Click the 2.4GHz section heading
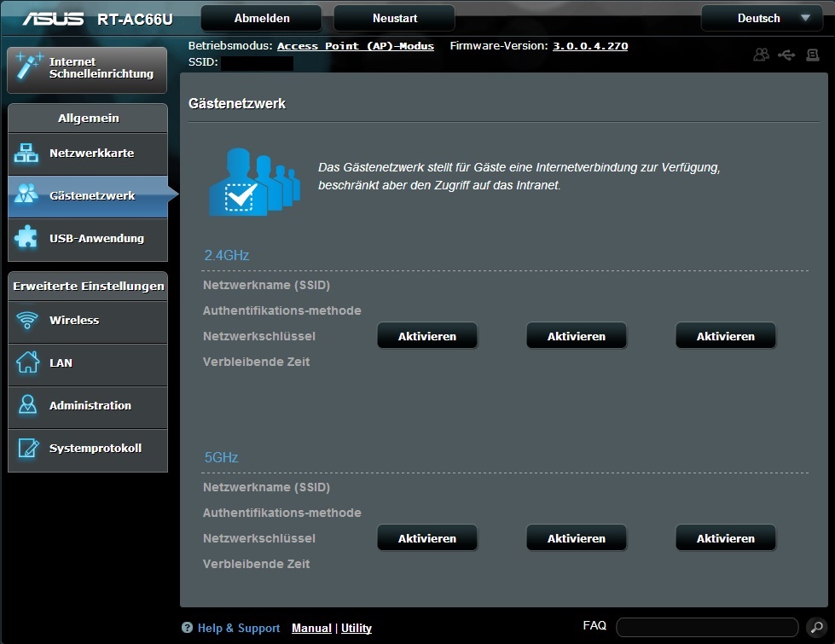Viewport: 835px width, 644px height. point(227,255)
